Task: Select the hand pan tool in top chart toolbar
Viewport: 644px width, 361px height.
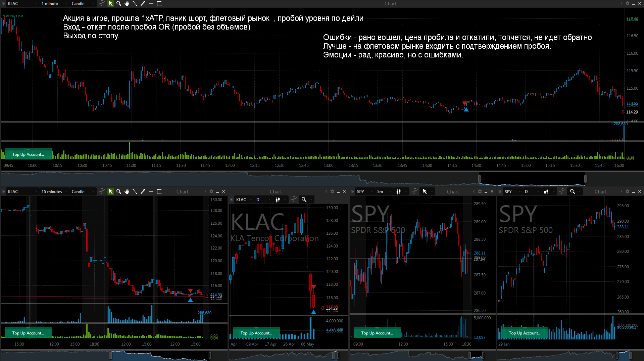Action: click(x=127, y=4)
